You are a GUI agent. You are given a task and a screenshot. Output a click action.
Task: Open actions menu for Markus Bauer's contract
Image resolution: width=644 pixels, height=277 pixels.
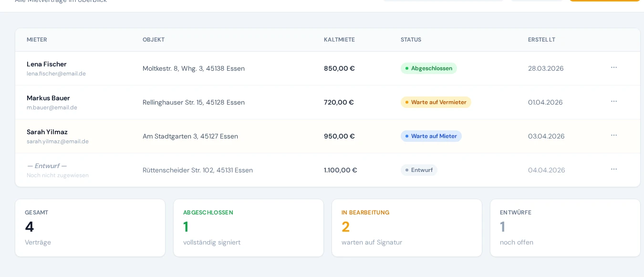[x=614, y=101]
